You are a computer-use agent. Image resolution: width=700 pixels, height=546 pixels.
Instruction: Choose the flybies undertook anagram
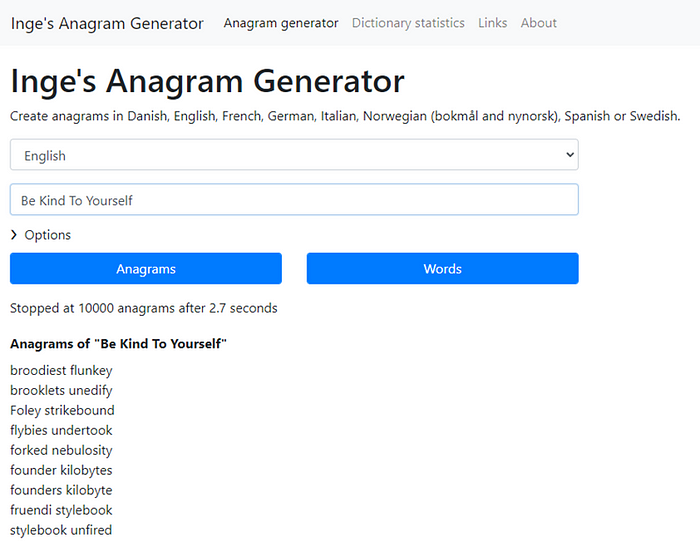tap(61, 431)
